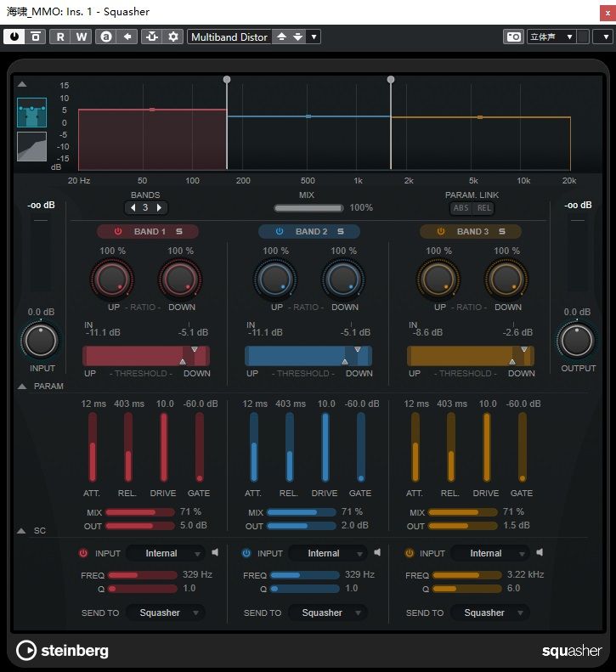
Task: Switch between A/B settings
Action: (106, 37)
